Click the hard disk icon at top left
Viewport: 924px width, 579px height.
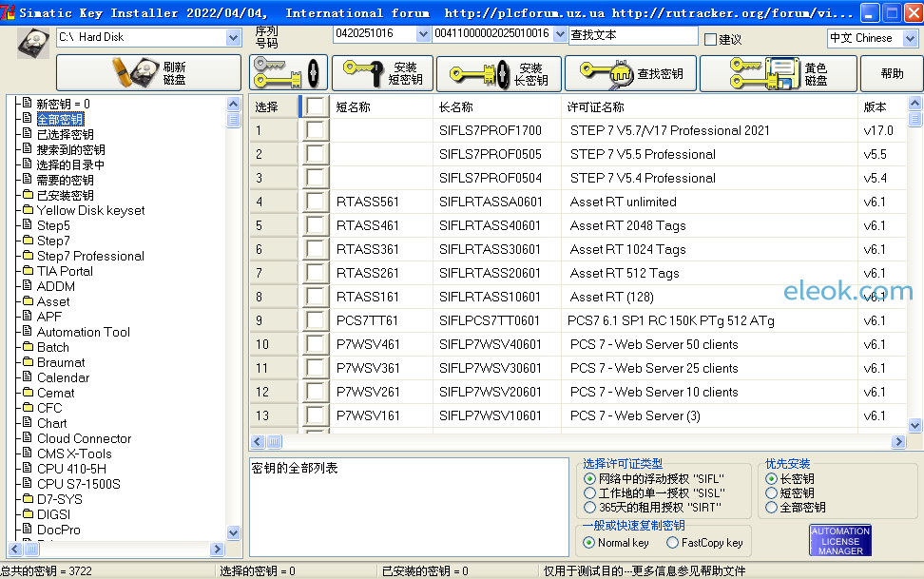click(34, 42)
